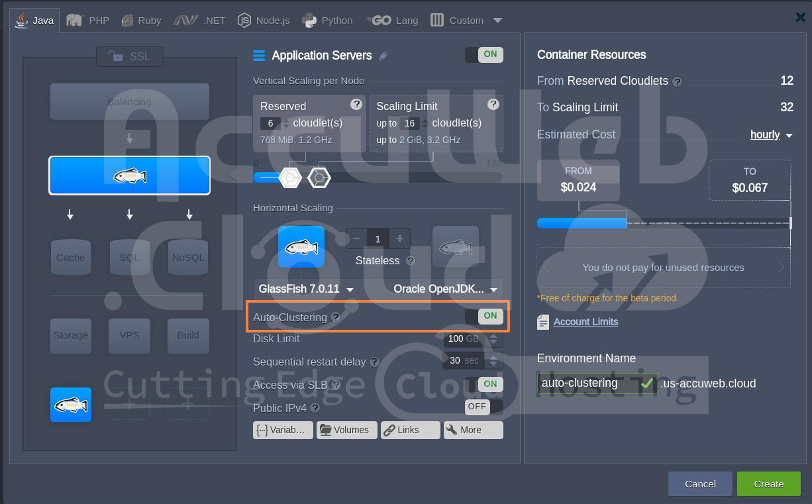
Task: Expand the Oracle OpenJDK version dropdown
Action: [446, 289]
